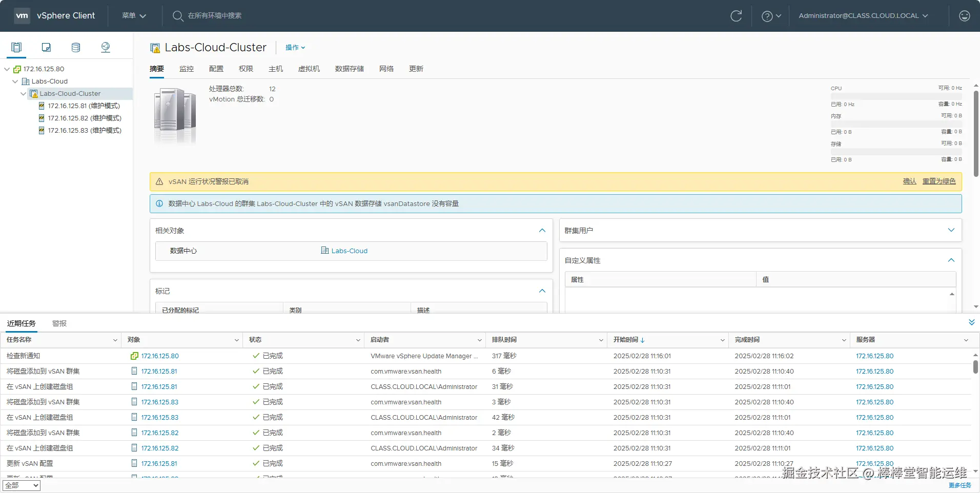This screenshot has height=493, width=980.
Task: Open the 状态 column filter
Action: pyautogui.click(x=358, y=340)
